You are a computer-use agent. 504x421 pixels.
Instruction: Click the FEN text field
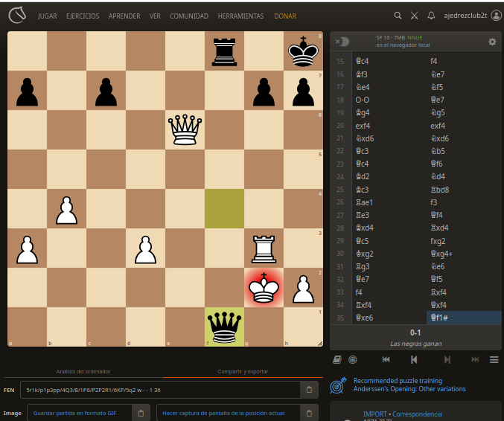160,390
